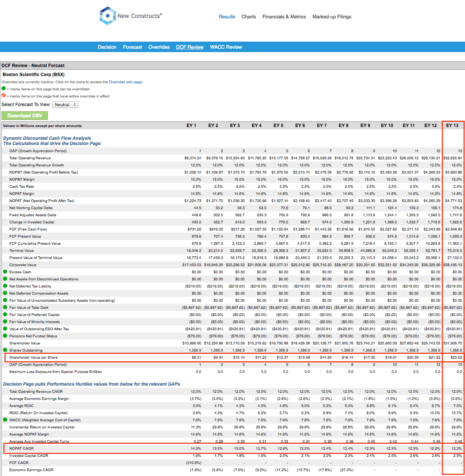
Task: Click Maximum Loss Exposure from Special Purpose Entities
Action: 55,371
